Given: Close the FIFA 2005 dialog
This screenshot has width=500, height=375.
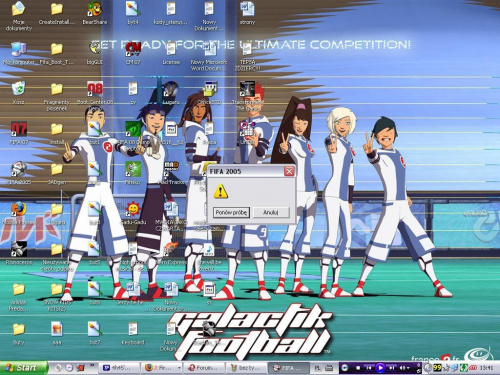Looking at the screenshot, I should tap(289, 171).
